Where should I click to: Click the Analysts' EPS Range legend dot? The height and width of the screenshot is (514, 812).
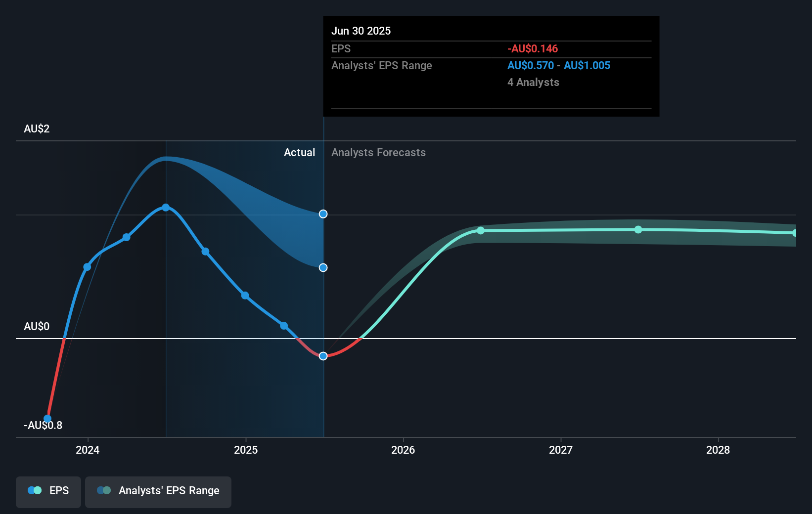pyautogui.click(x=104, y=490)
